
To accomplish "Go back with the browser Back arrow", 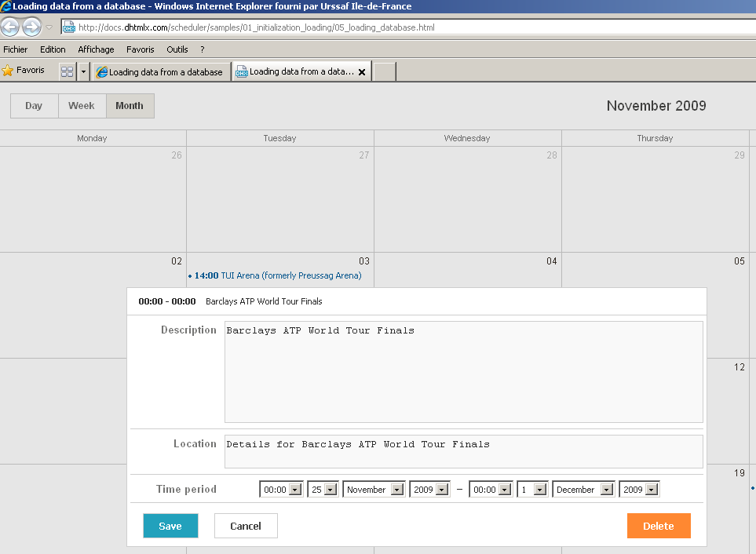I will [10, 27].
